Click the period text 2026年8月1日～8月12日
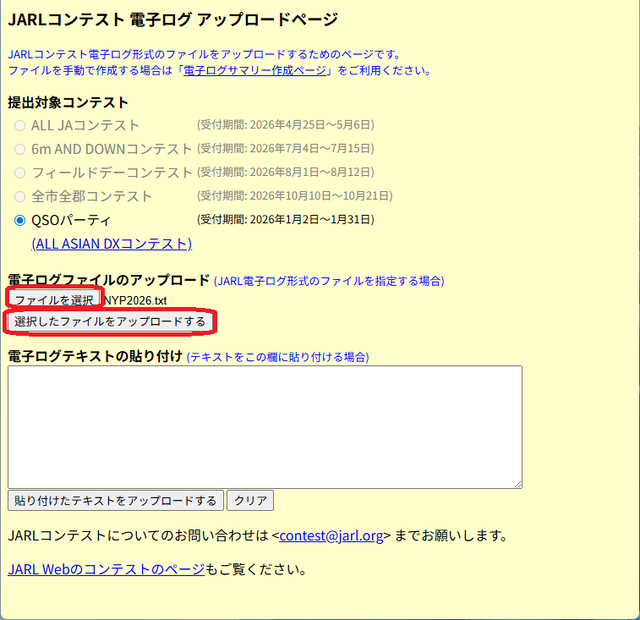Image resolution: width=640 pixels, height=620 pixels. coord(309,172)
